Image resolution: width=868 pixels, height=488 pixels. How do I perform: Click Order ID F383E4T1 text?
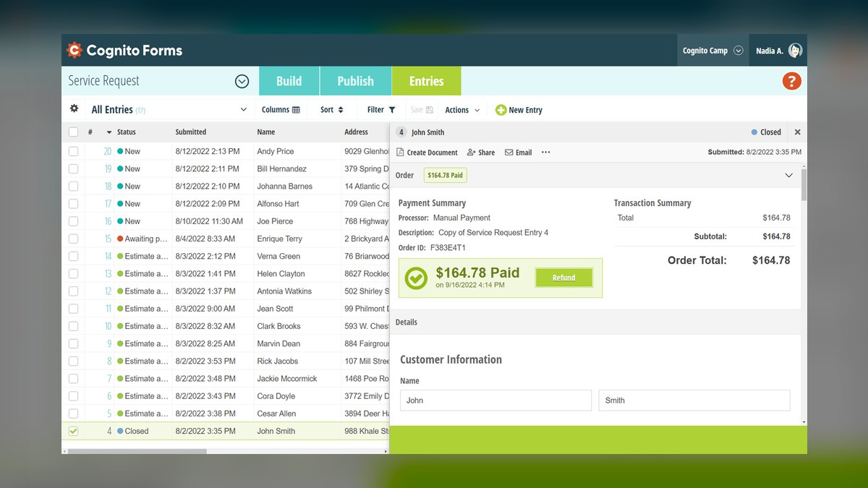pyautogui.click(x=432, y=247)
